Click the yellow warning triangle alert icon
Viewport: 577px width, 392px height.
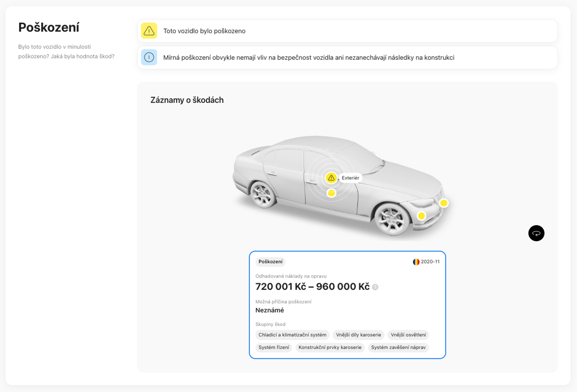point(149,31)
